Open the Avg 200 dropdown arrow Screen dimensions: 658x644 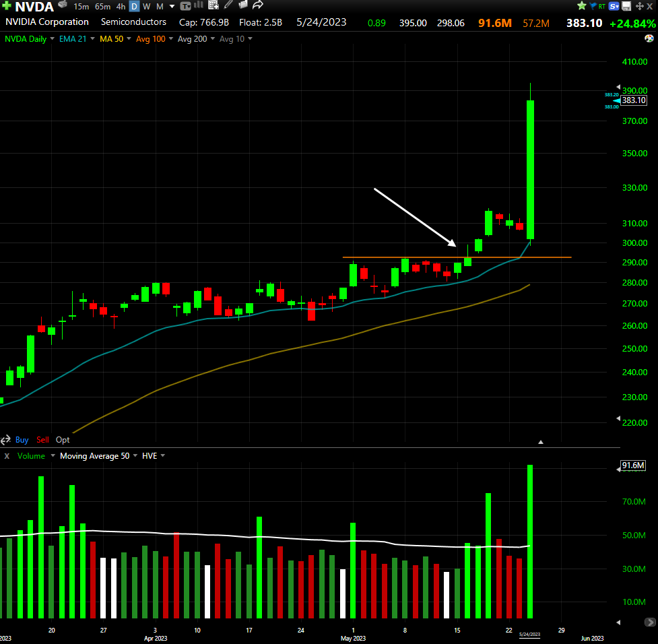(x=212, y=38)
